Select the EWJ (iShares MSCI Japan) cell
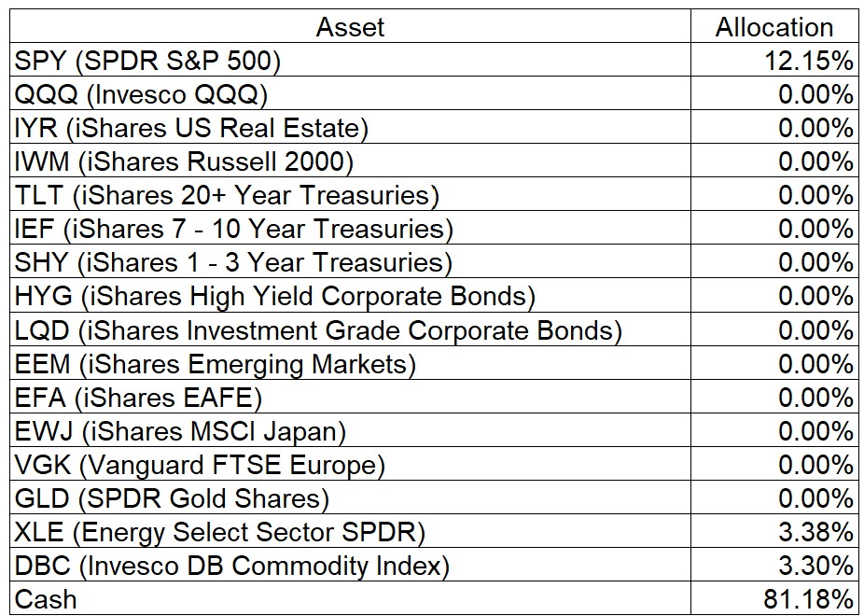 tap(180, 431)
